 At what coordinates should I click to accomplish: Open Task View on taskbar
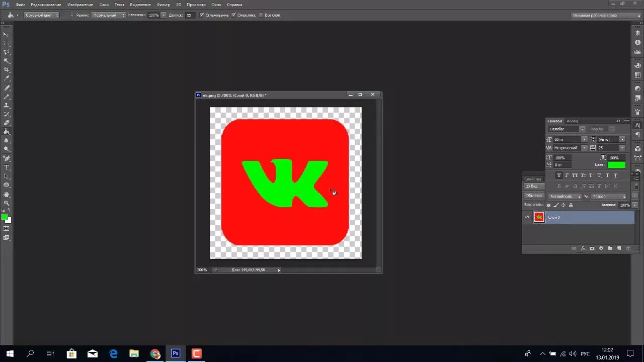50,353
